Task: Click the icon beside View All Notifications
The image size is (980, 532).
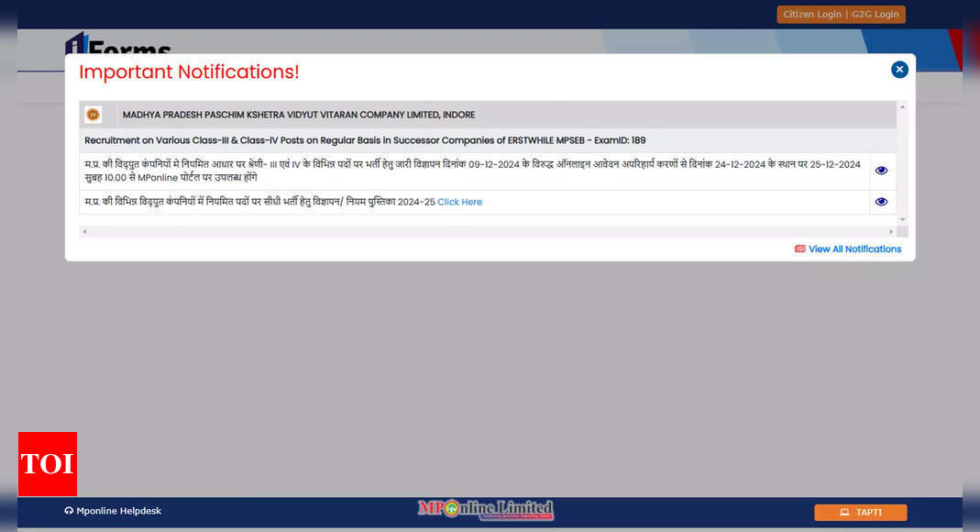Action: 800,249
